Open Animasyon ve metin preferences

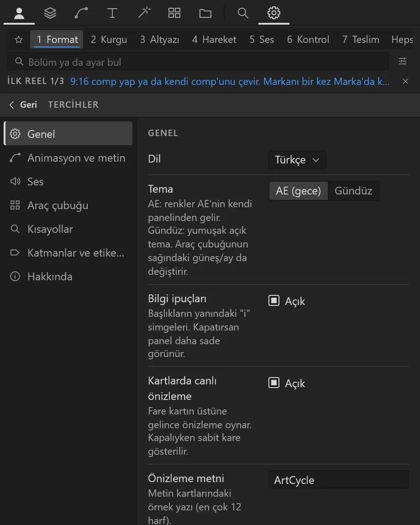(x=68, y=157)
